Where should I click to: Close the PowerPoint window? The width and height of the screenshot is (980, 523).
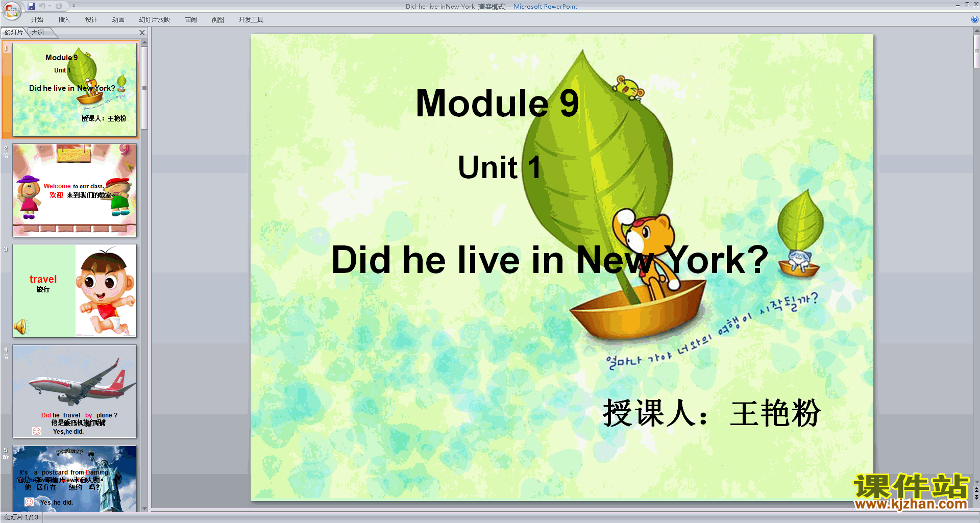point(975,4)
